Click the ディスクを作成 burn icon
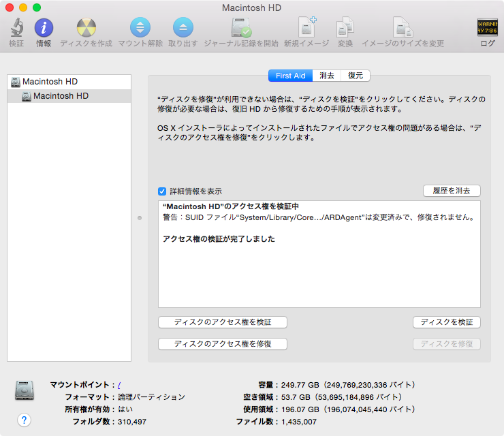The width and height of the screenshot is (504, 436). (86, 27)
